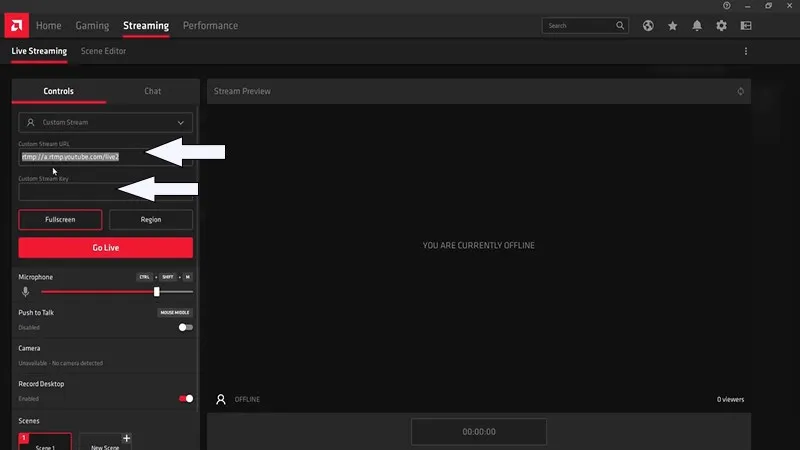The width and height of the screenshot is (800, 450).
Task: Open the Performance tab
Action: pyautogui.click(x=210, y=26)
